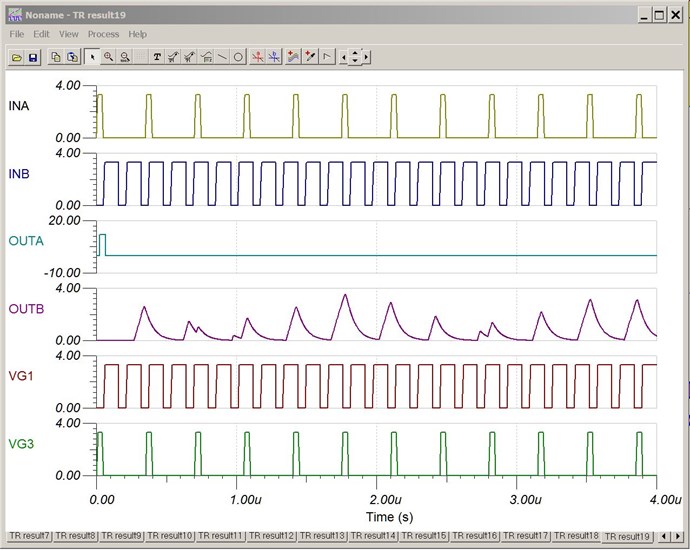Click the 20.00 OUTA axis value
This screenshot has height=550, width=690.
pyautogui.click(x=65, y=220)
